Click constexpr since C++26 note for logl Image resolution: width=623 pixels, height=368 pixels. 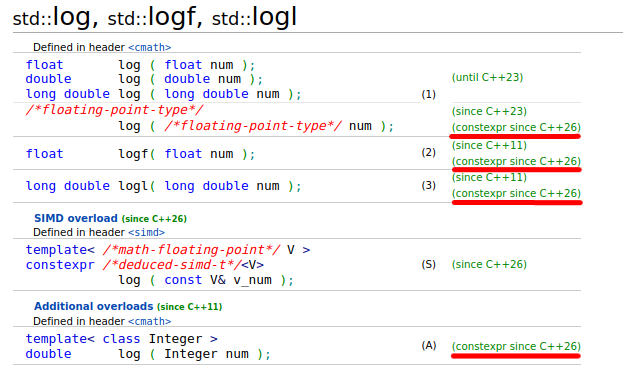point(516,194)
